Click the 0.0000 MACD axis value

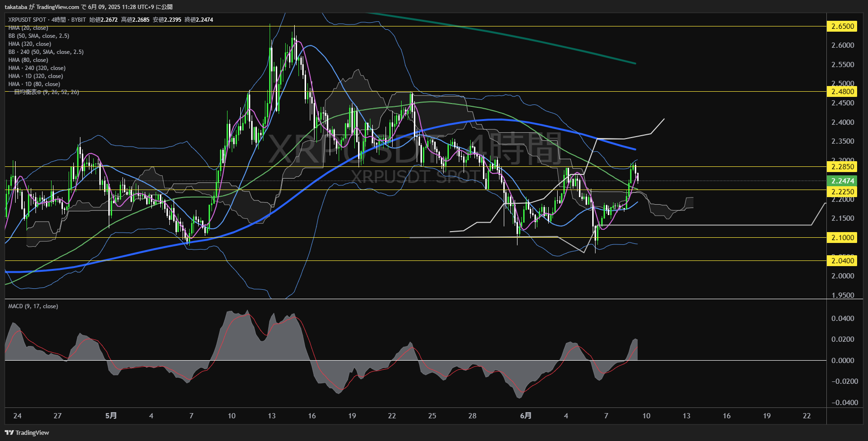pyautogui.click(x=843, y=361)
